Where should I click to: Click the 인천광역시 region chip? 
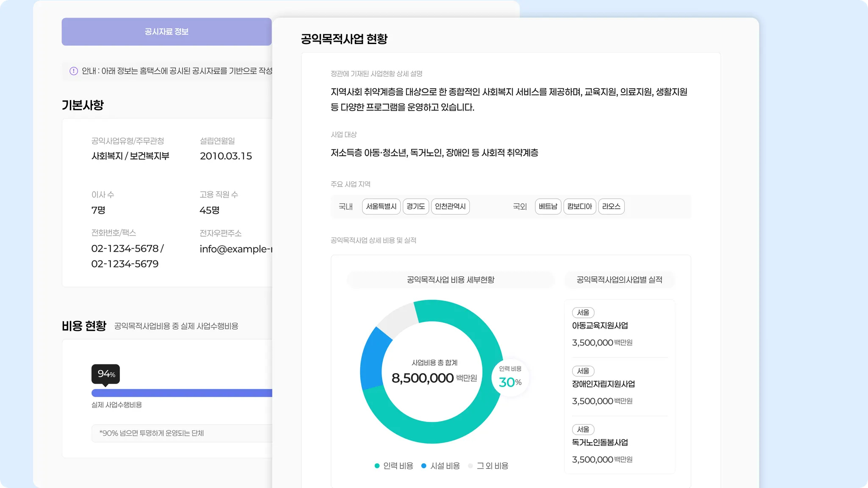[450, 207]
